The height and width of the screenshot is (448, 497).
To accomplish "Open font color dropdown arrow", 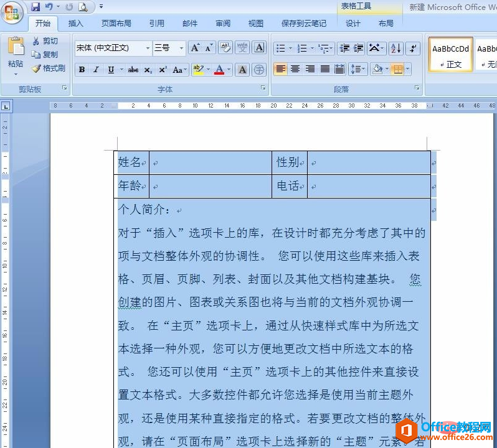I will pyautogui.click(x=229, y=70).
